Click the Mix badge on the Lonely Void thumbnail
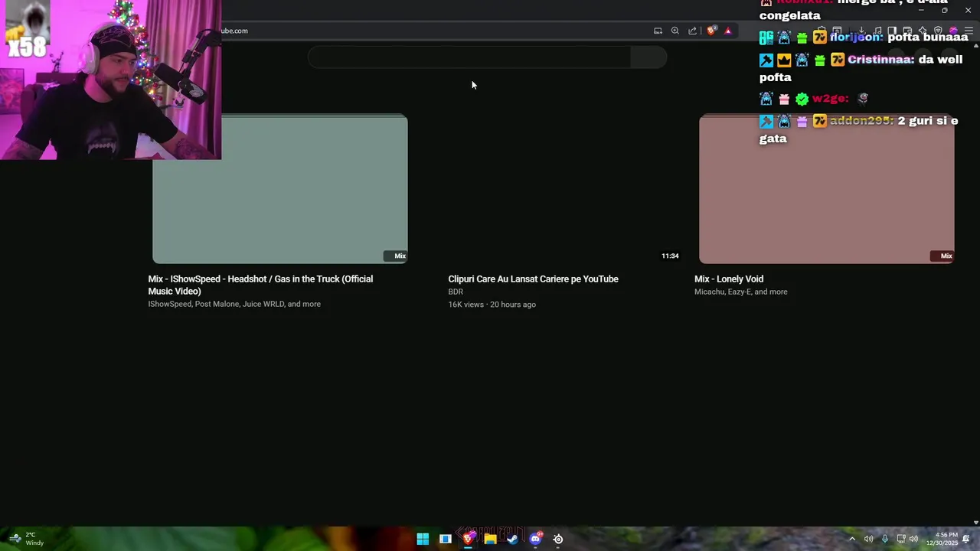The width and height of the screenshot is (980, 551). coord(942,256)
